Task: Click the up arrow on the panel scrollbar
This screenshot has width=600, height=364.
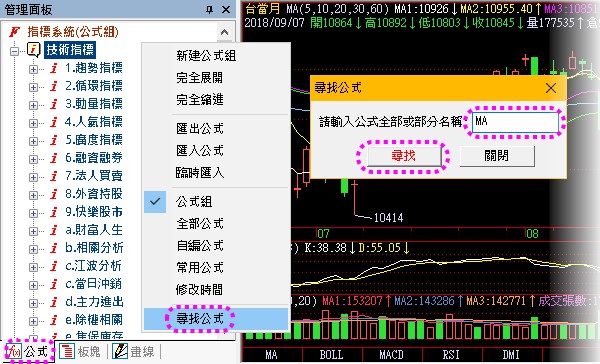Action: coord(225,33)
